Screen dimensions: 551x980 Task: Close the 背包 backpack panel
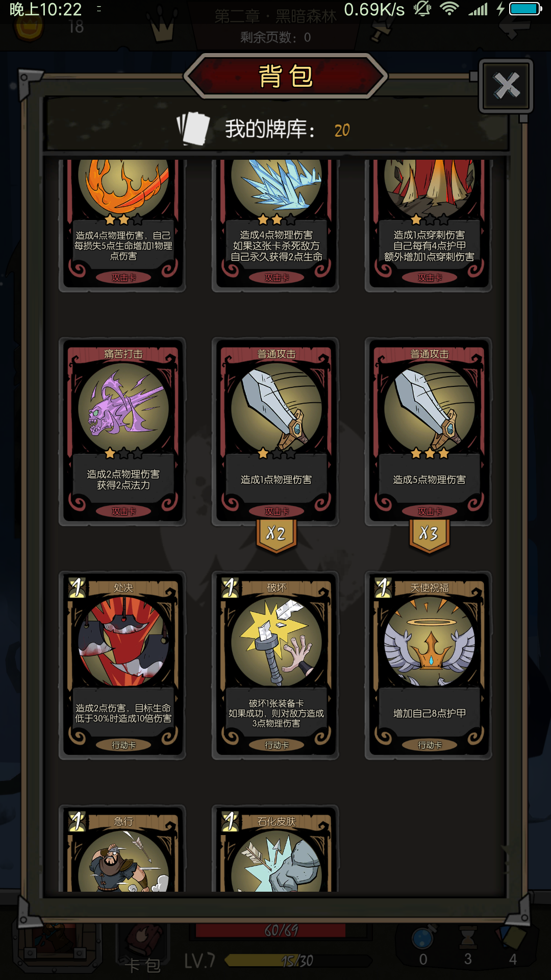506,86
